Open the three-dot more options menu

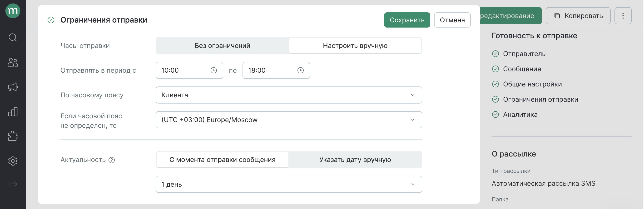tap(623, 16)
